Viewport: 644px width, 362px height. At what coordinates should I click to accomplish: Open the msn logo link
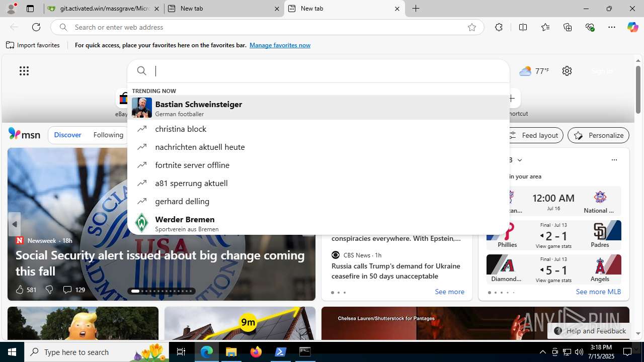pos(24,134)
